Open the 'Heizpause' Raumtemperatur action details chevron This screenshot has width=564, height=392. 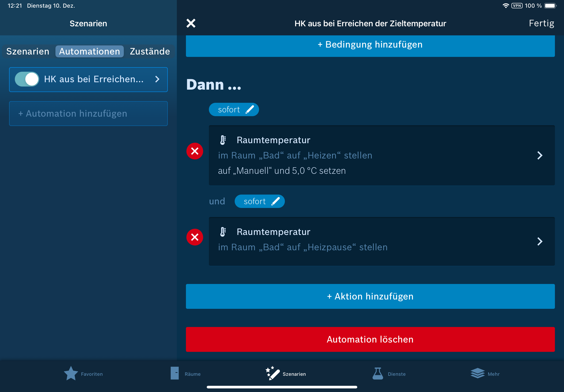click(x=539, y=241)
